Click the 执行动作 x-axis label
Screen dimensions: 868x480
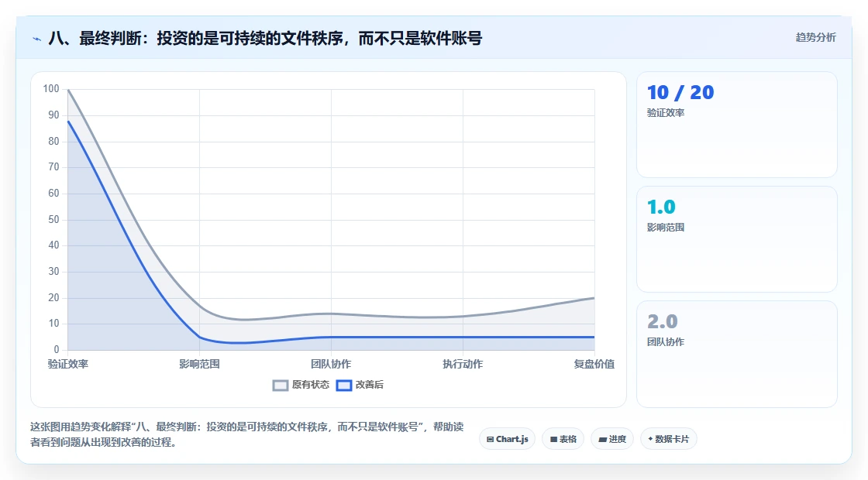463,364
